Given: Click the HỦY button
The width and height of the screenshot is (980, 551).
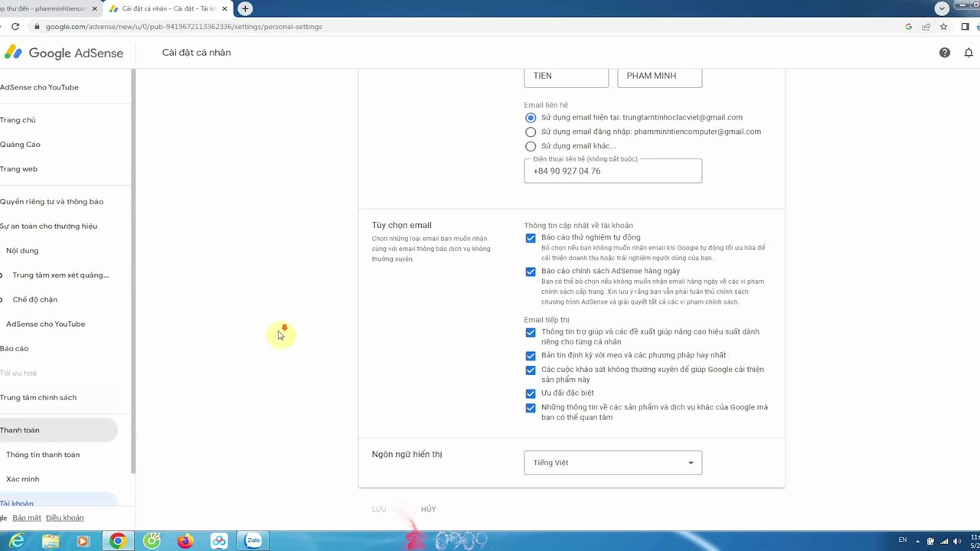Looking at the screenshot, I should [428, 510].
